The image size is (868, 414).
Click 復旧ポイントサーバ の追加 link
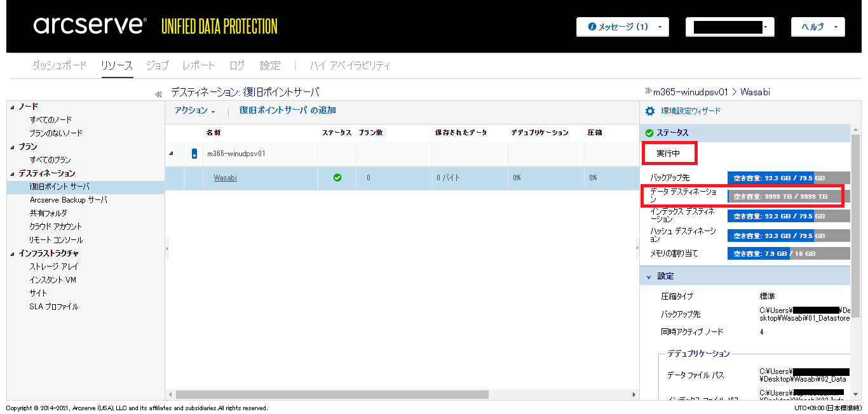(287, 110)
